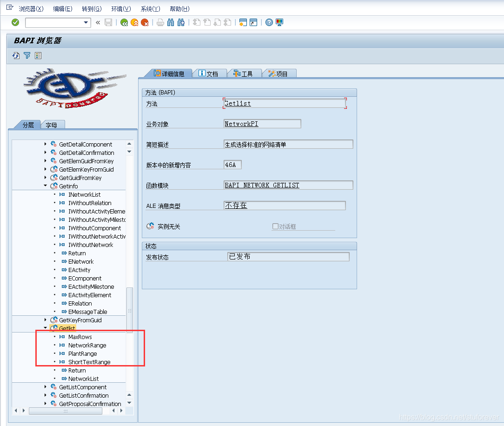Toggle the 对话框 checkbox

[x=275, y=226]
